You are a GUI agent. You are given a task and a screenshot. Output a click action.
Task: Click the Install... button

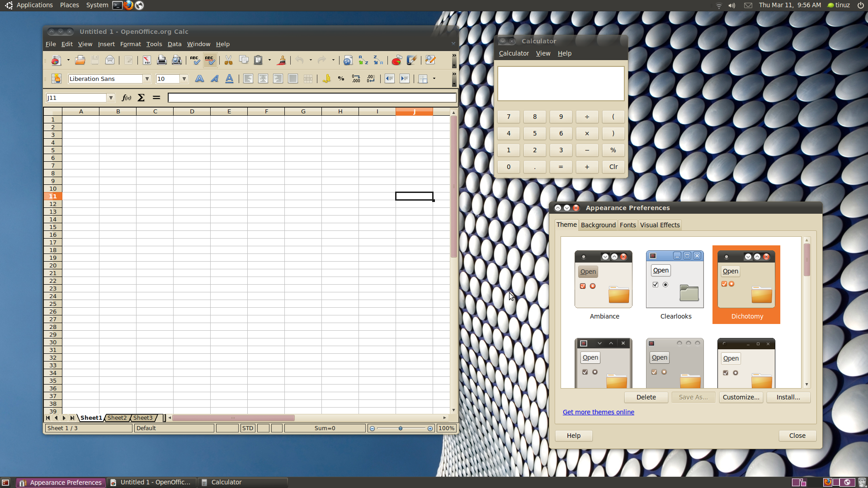click(x=788, y=397)
